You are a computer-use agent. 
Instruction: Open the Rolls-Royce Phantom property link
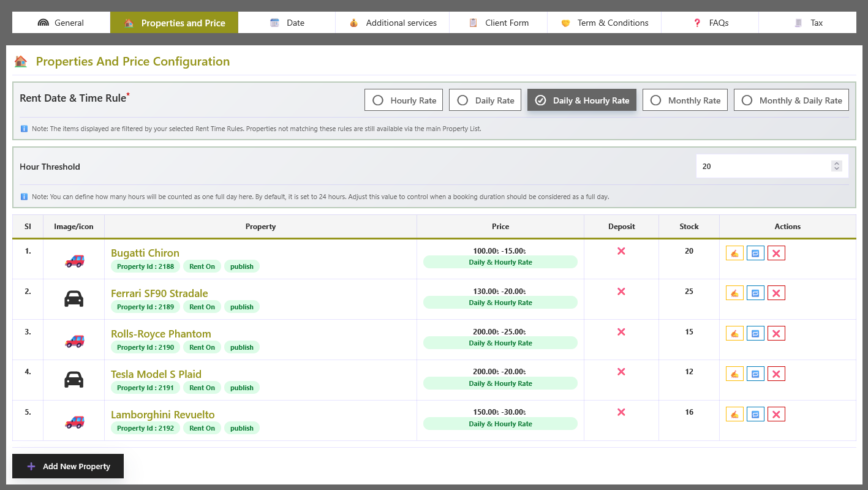161,334
